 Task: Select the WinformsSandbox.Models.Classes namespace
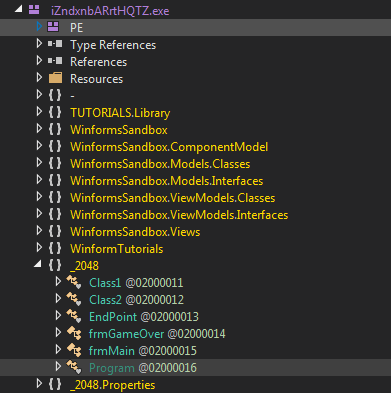[160, 164]
